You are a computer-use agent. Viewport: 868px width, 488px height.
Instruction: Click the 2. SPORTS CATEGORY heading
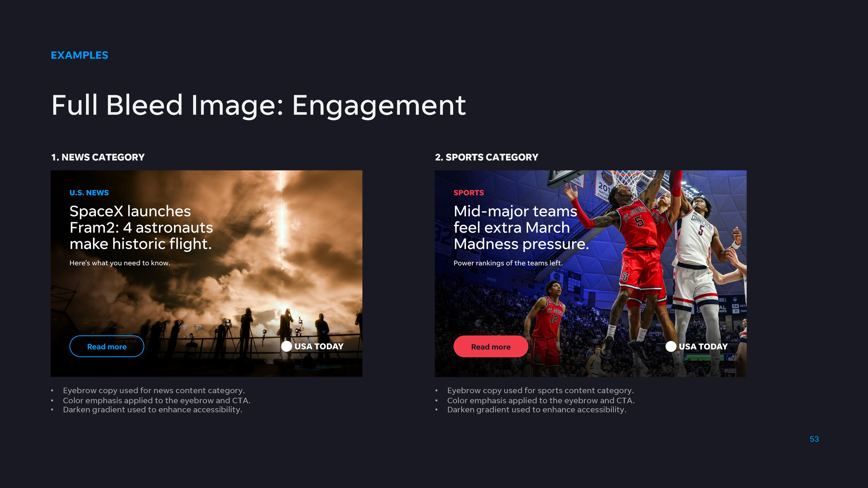tap(486, 157)
